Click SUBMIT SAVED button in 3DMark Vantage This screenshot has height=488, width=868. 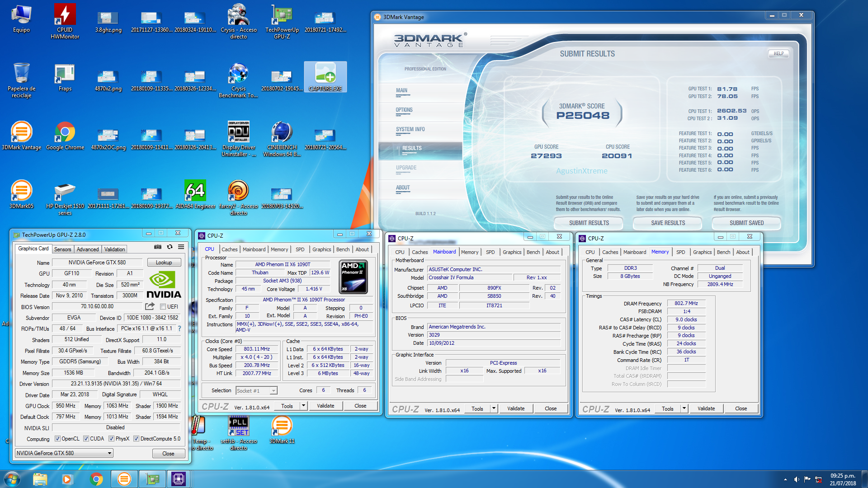pyautogui.click(x=746, y=223)
